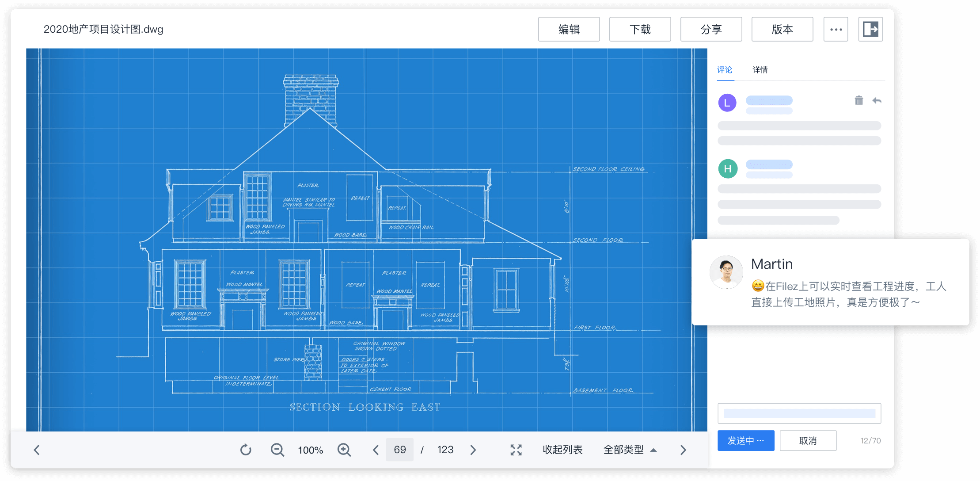
Task: Go to previous page chevron
Action: [376, 450]
